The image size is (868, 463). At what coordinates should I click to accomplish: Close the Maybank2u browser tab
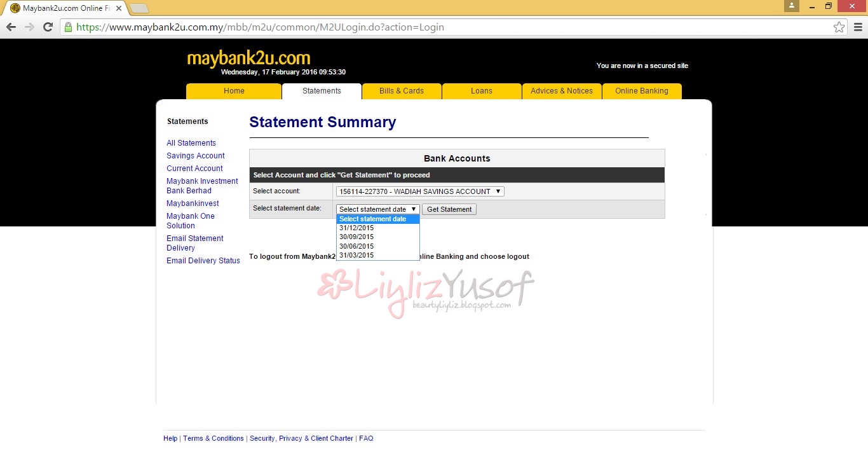(118, 8)
